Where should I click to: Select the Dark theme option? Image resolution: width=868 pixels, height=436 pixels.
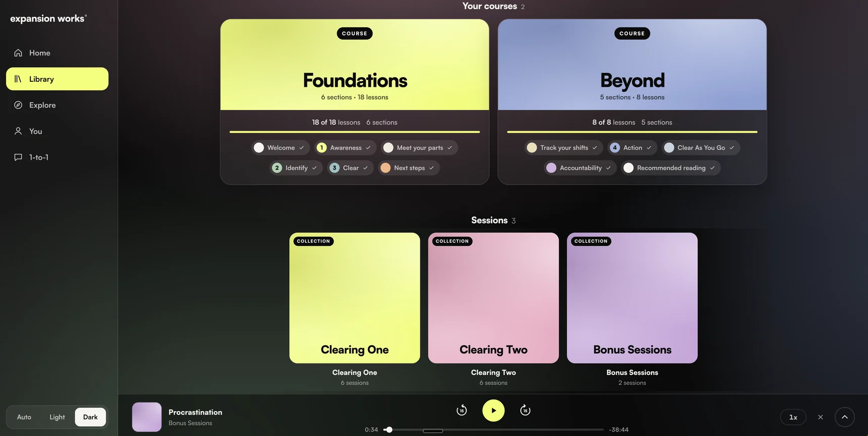click(90, 417)
